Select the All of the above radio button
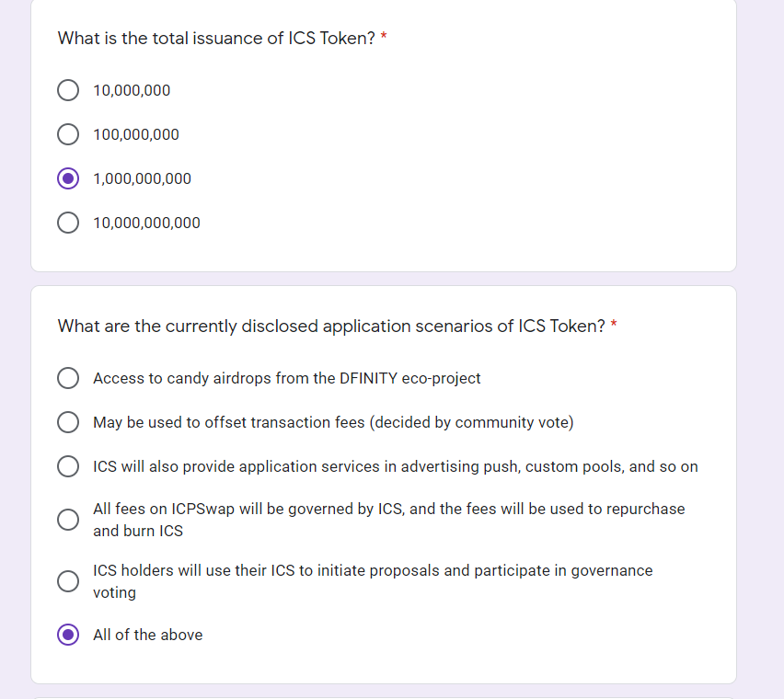784x699 pixels. point(68,635)
